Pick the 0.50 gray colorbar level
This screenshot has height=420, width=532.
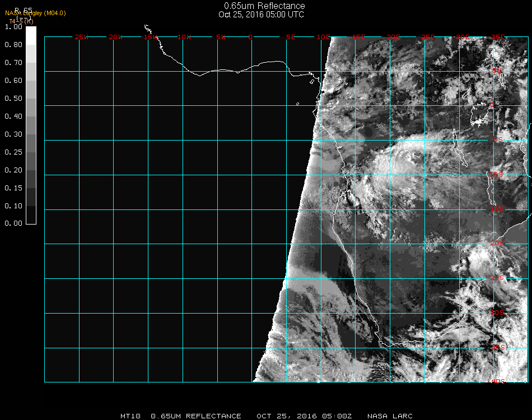pos(31,102)
